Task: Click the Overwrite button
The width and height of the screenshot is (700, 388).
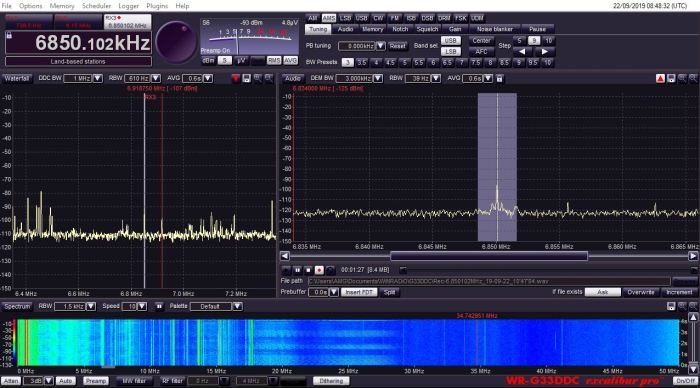Action: (x=641, y=292)
